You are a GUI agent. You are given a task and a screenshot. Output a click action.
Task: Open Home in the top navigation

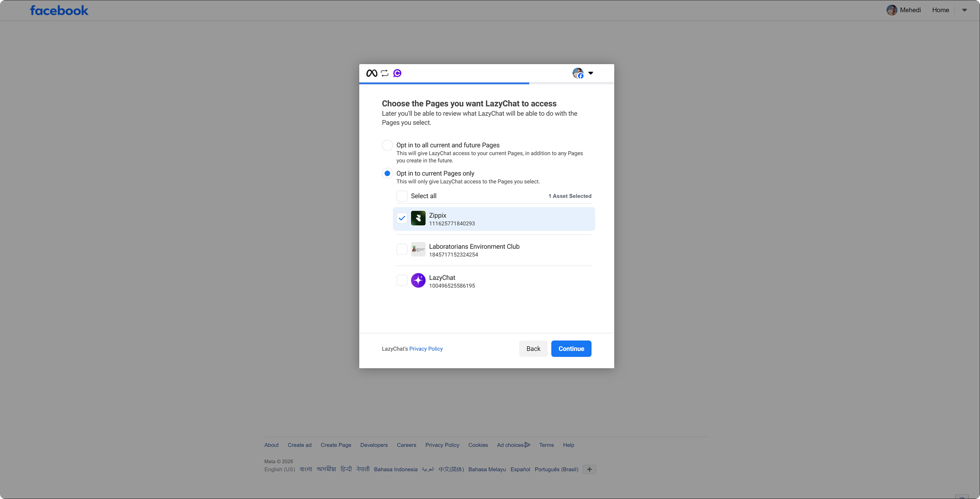(940, 10)
